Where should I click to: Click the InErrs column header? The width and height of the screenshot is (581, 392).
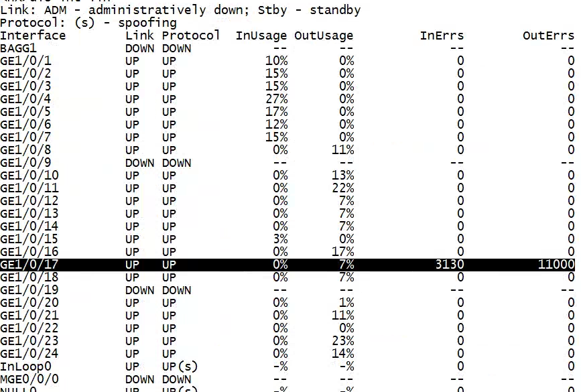(442, 36)
